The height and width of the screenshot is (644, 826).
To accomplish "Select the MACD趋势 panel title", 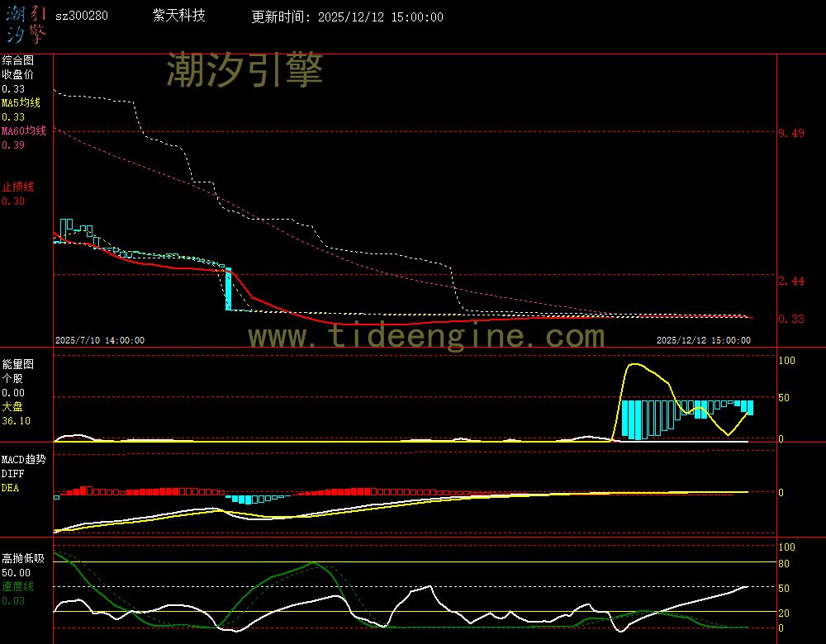I will [23, 459].
